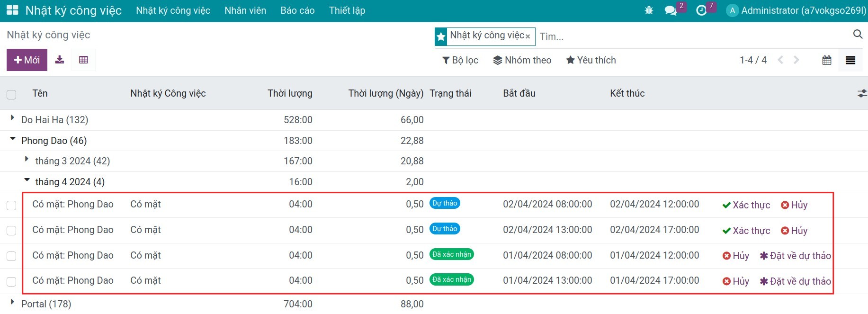
Task: Open the Administrator user avatar
Action: click(x=732, y=10)
